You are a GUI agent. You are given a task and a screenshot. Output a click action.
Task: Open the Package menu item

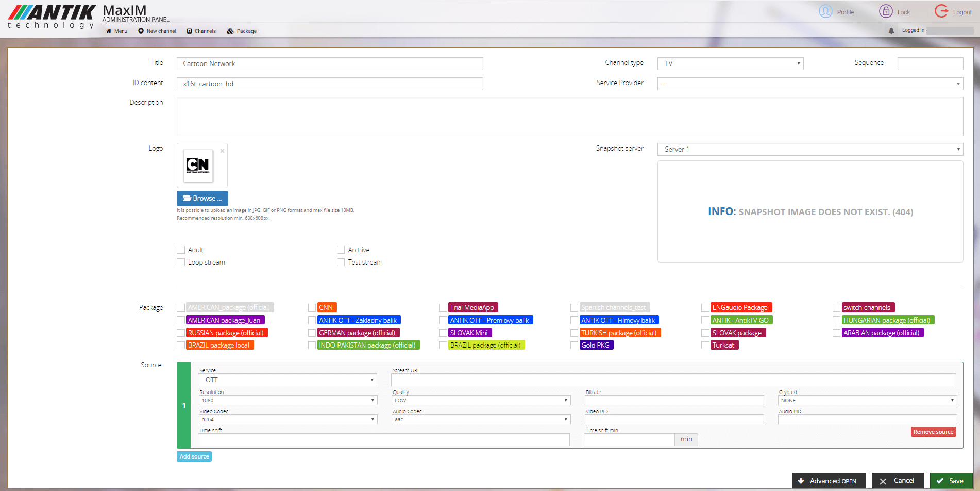click(242, 31)
